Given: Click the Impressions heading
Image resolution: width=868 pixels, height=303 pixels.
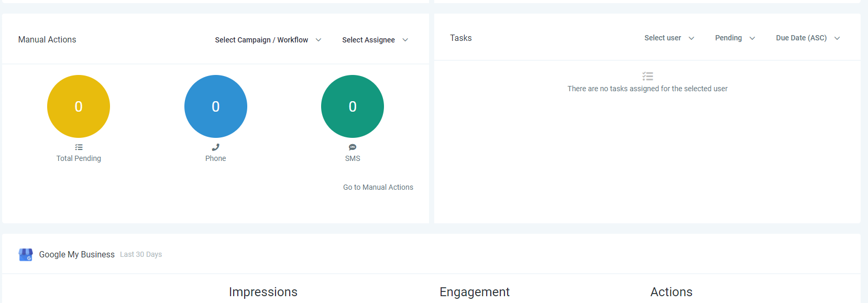Looking at the screenshot, I should coord(263,292).
